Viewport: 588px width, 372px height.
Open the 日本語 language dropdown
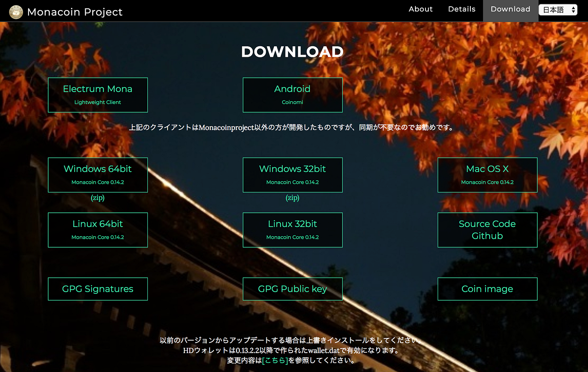tap(558, 10)
